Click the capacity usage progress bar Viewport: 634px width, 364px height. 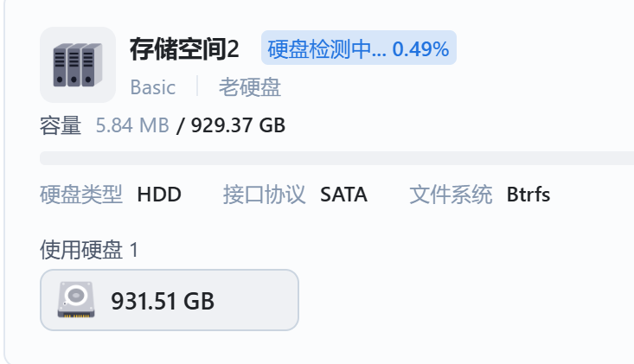click(337, 158)
